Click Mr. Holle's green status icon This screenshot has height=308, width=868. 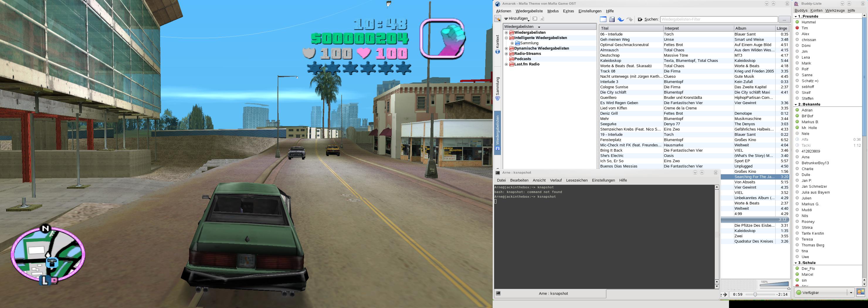click(797, 128)
